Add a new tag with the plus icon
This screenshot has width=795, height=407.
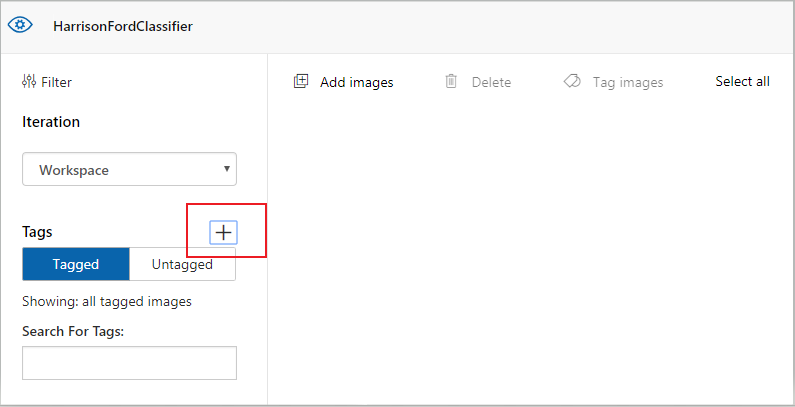(224, 232)
